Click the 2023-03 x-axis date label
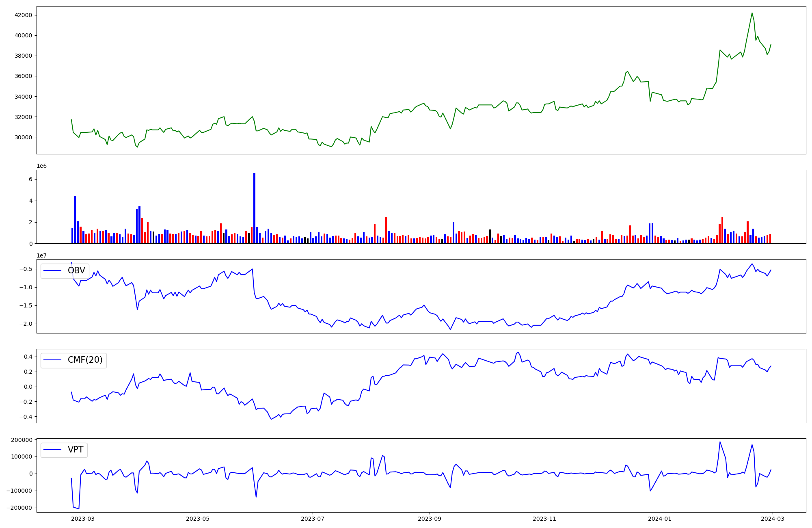 click(83, 519)
